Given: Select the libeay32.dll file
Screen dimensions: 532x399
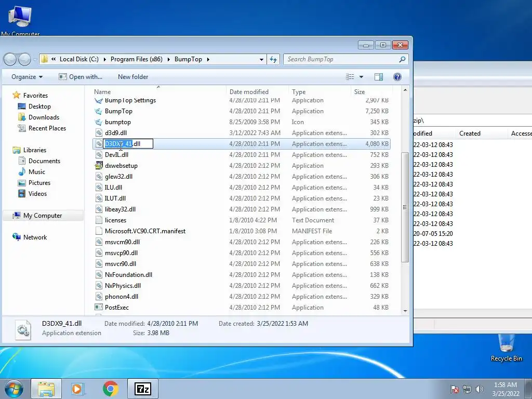Looking at the screenshot, I should pyautogui.click(x=120, y=209).
